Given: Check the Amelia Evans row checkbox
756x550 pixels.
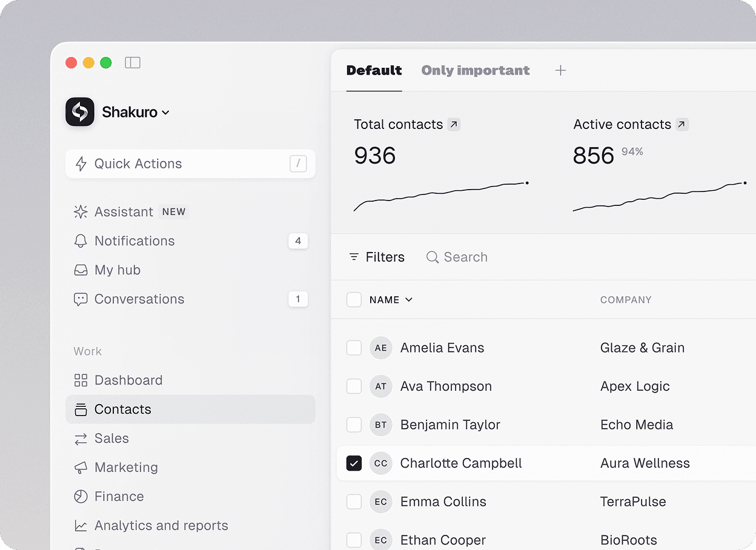Looking at the screenshot, I should [x=354, y=348].
